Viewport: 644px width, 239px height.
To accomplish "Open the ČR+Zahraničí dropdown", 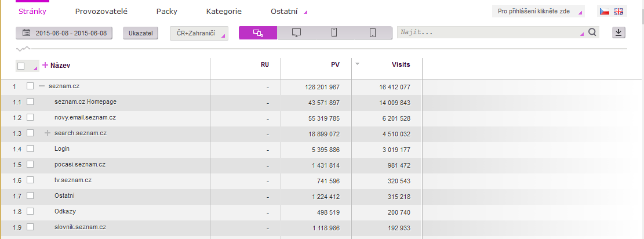I will (x=199, y=34).
